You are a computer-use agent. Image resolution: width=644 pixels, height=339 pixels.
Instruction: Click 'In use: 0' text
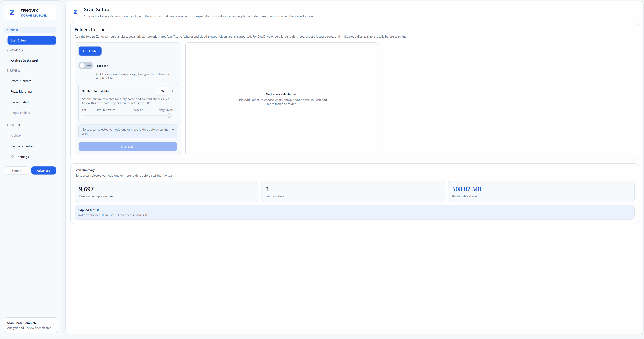111,215
